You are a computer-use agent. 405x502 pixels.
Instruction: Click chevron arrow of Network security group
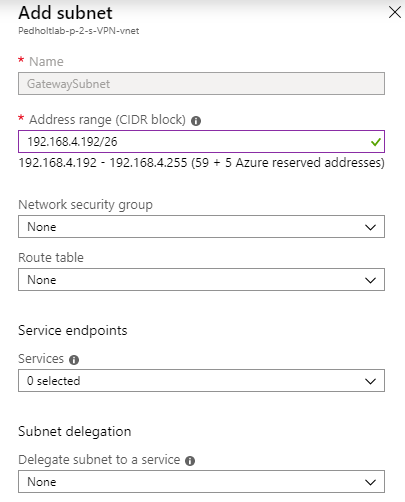click(x=370, y=227)
